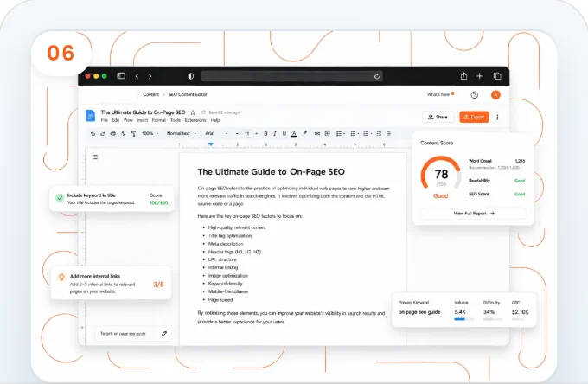Open the text color picker
The height and width of the screenshot is (384, 588).
[294, 133]
